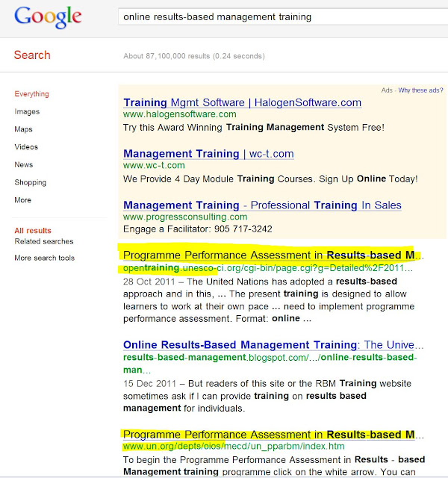Switch to Videos results

(x=26, y=147)
